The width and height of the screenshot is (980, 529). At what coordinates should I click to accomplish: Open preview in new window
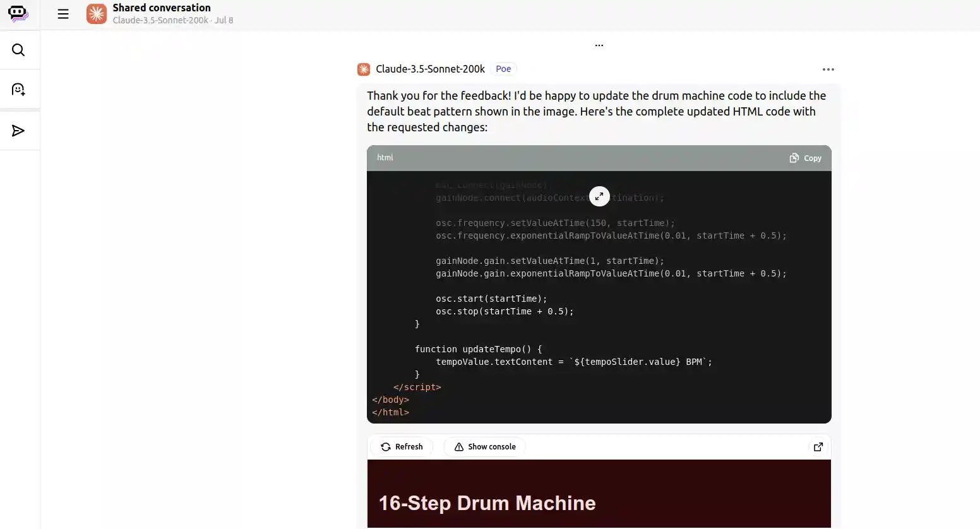[x=818, y=447]
